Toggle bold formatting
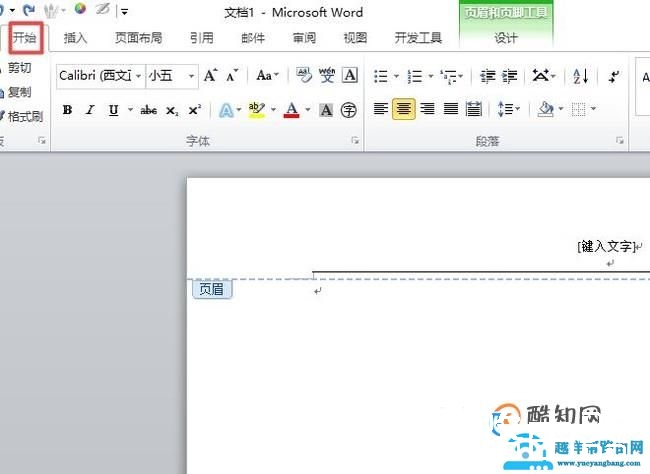Screen dimensions: 650x474 (67, 110)
